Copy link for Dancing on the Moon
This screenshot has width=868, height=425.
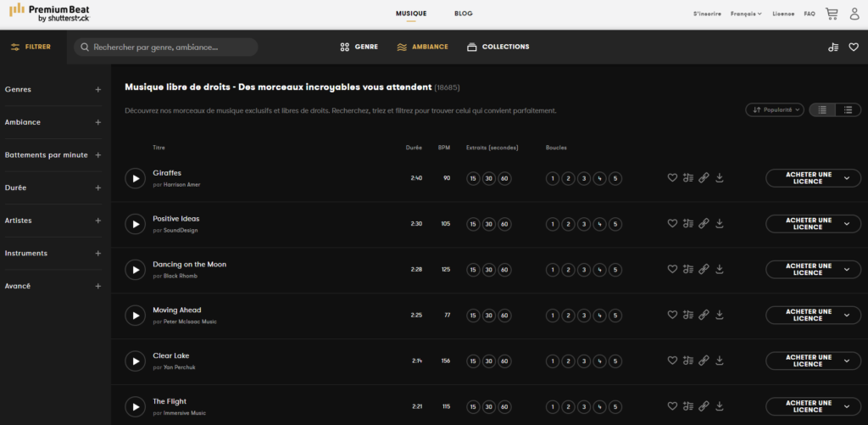click(x=704, y=270)
